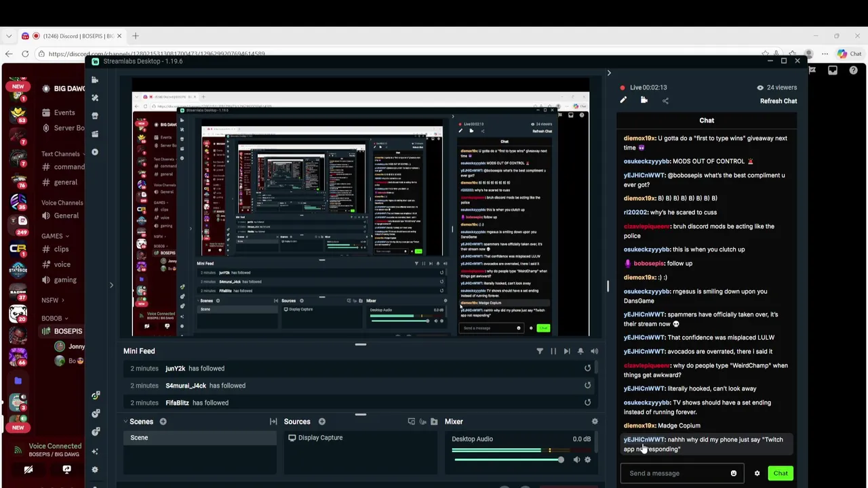
Task: Open scene transitions icon in Scenes header
Action: click(273, 422)
